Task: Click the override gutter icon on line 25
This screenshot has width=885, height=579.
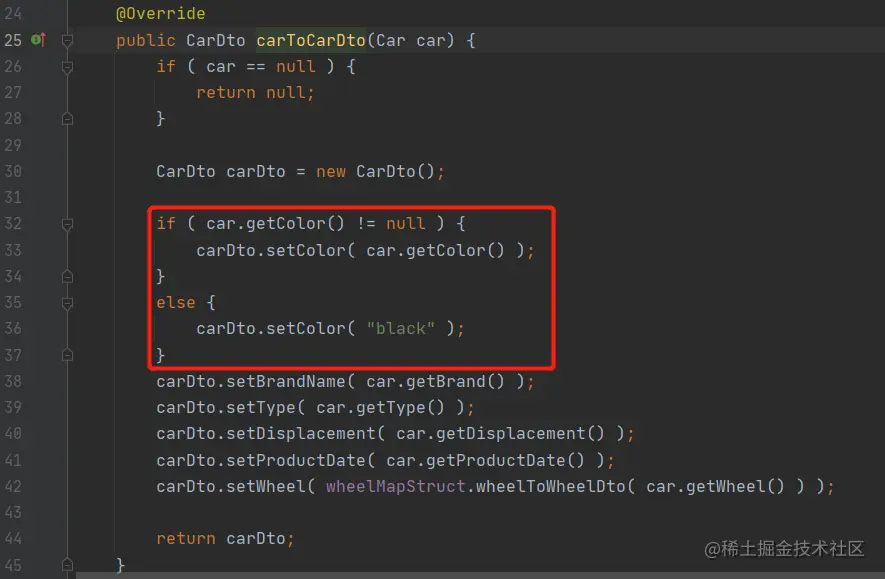Action: point(38,40)
